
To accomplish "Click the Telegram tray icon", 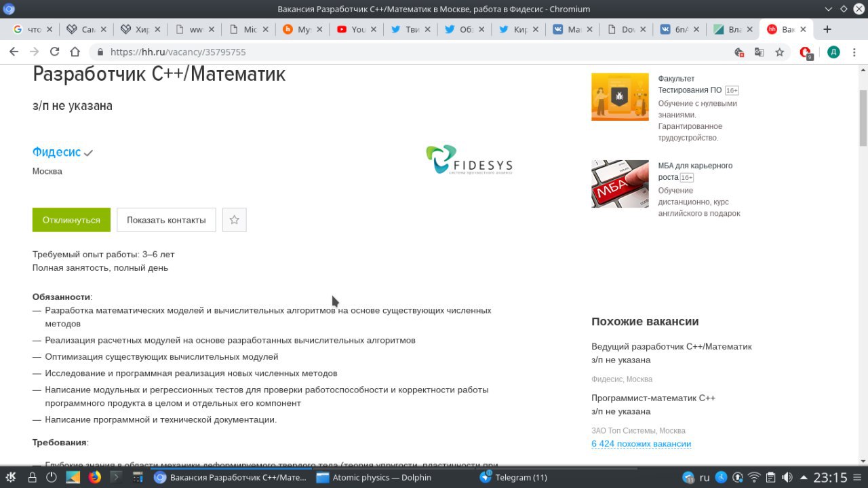I will 688,477.
